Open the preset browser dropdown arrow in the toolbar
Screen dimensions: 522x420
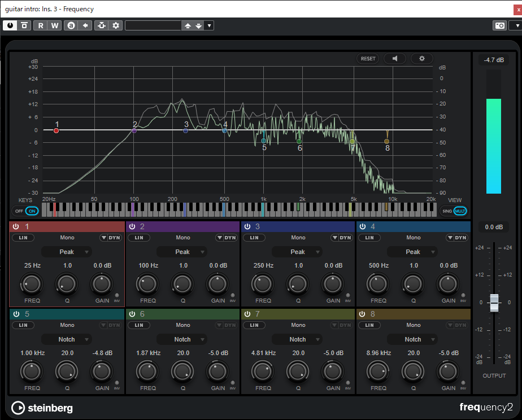point(209,25)
